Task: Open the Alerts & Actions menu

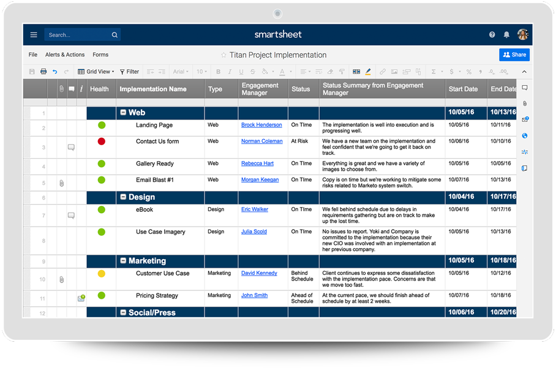Action: pyautogui.click(x=65, y=55)
